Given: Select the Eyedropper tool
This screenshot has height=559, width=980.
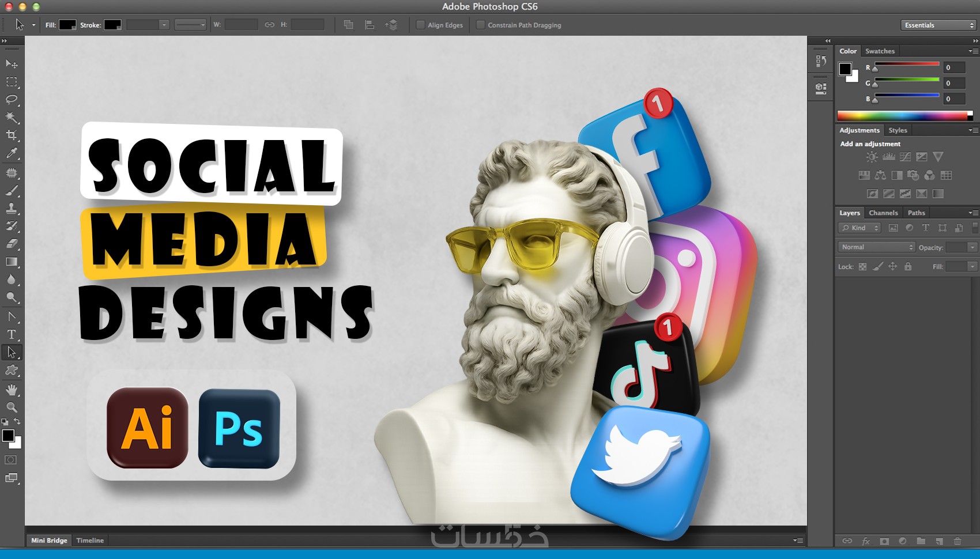Looking at the screenshot, I should pos(12,153).
